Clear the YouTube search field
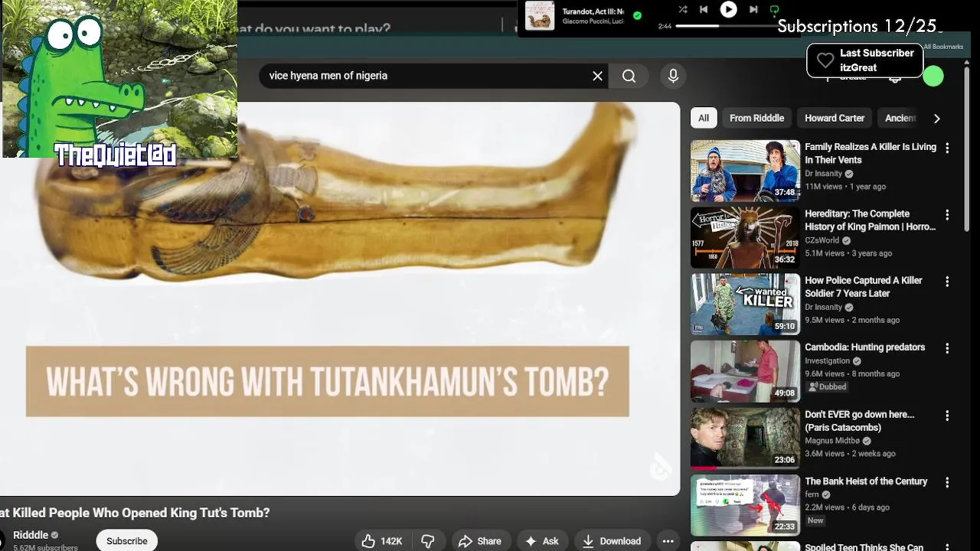The width and height of the screenshot is (980, 551). tap(597, 76)
